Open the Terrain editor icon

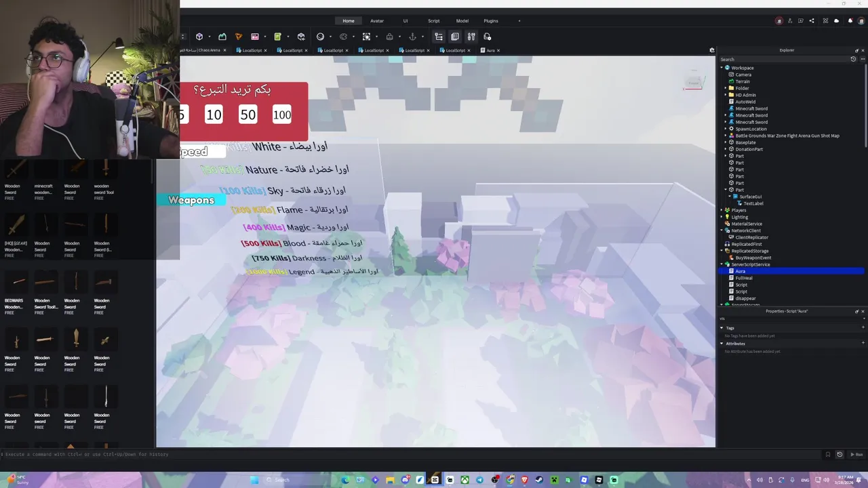click(x=222, y=37)
